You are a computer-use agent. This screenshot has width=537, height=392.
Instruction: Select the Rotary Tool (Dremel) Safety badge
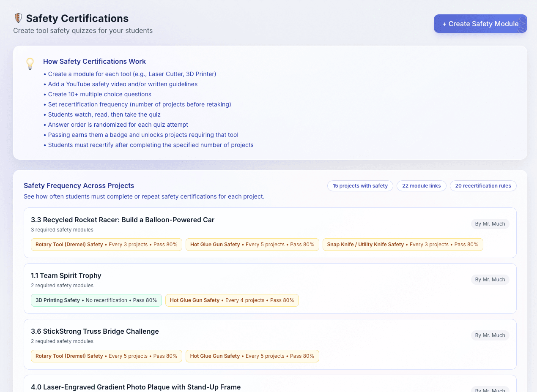(x=106, y=244)
